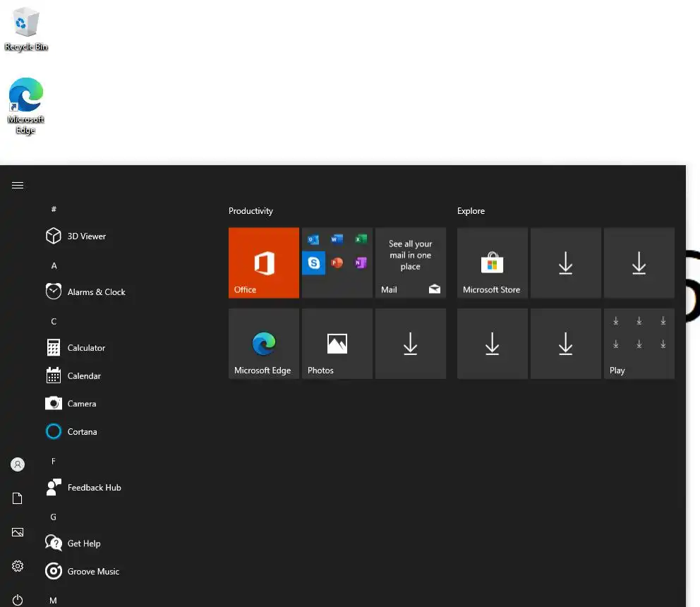Open the Documents shortcut in Start sidebar
Screen dimensions: 700x607
[18, 498]
